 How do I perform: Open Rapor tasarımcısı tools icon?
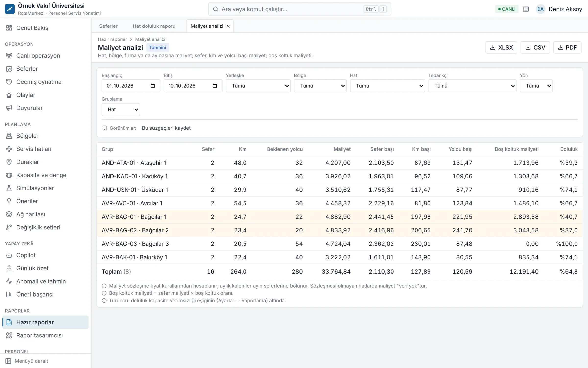pyautogui.click(x=9, y=335)
